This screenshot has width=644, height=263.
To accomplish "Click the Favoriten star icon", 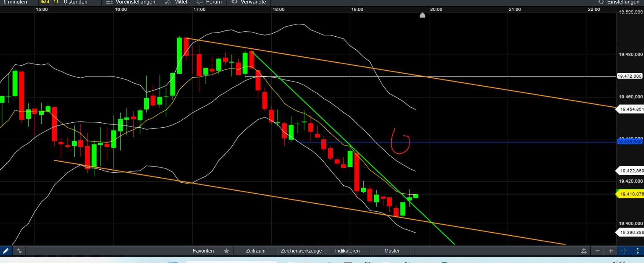I will pyautogui.click(x=226, y=251).
